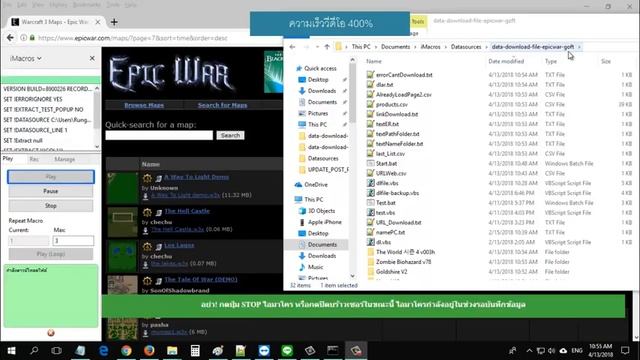
Task: Go up one folder level in Explorer
Action: [x=327, y=47]
